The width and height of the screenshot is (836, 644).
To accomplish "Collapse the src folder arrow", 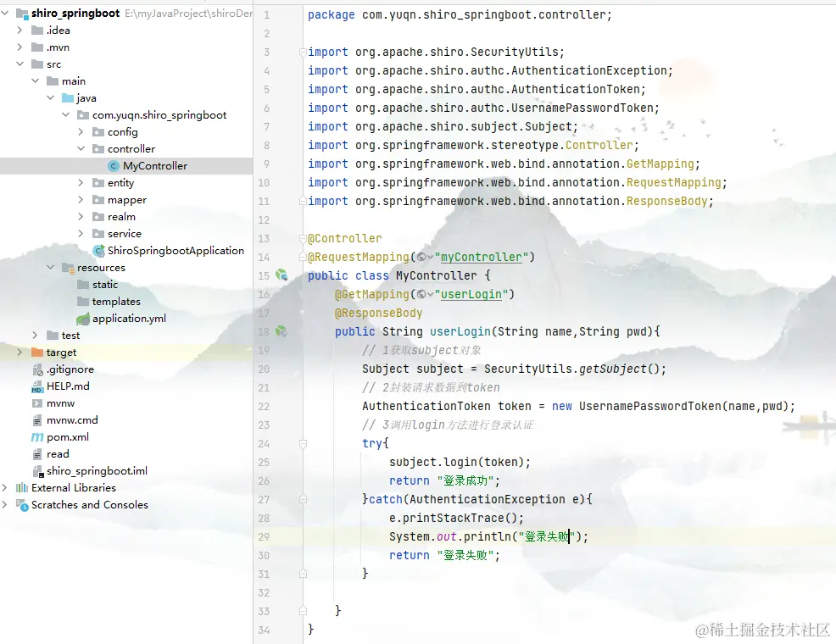I will coord(20,64).
